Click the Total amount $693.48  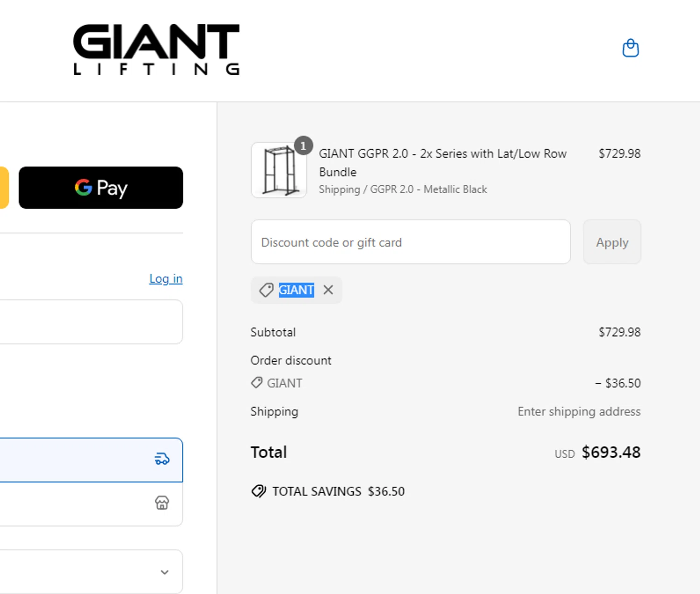click(x=611, y=452)
